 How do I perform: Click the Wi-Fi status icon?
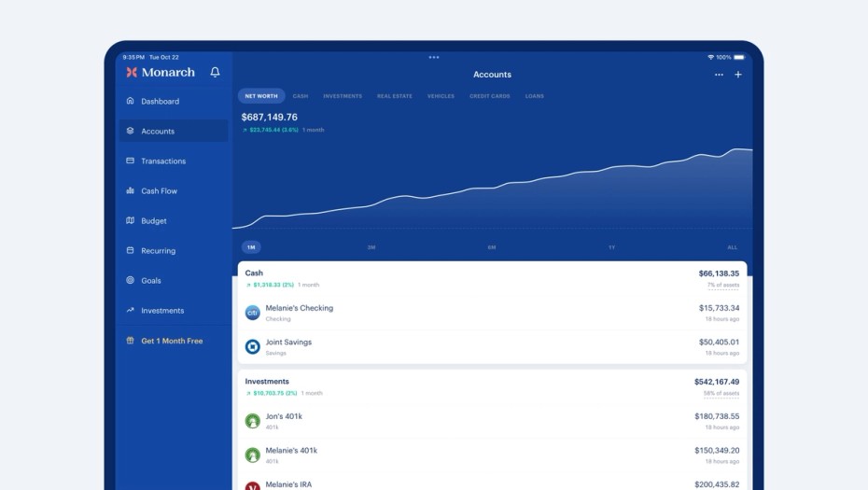coord(711,57)
